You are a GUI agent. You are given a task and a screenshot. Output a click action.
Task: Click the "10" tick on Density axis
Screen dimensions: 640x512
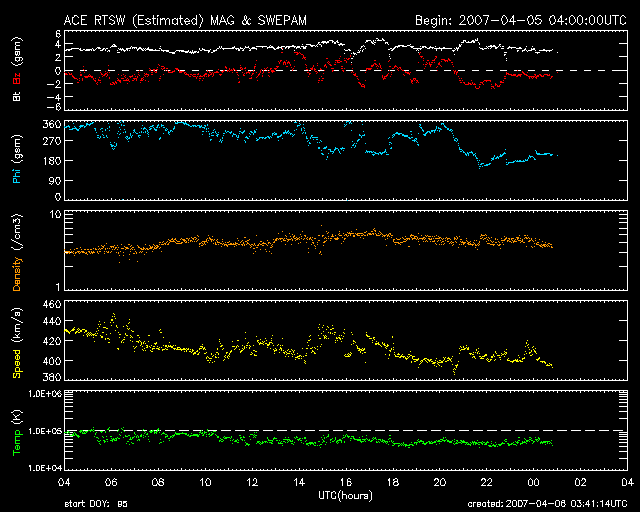coord(55,215)
